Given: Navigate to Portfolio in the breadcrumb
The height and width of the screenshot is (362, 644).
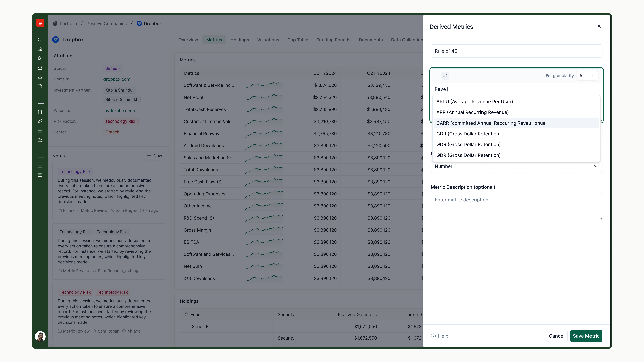Looking at the screenshot, I should pyautogui.click(x=68, y=23).
